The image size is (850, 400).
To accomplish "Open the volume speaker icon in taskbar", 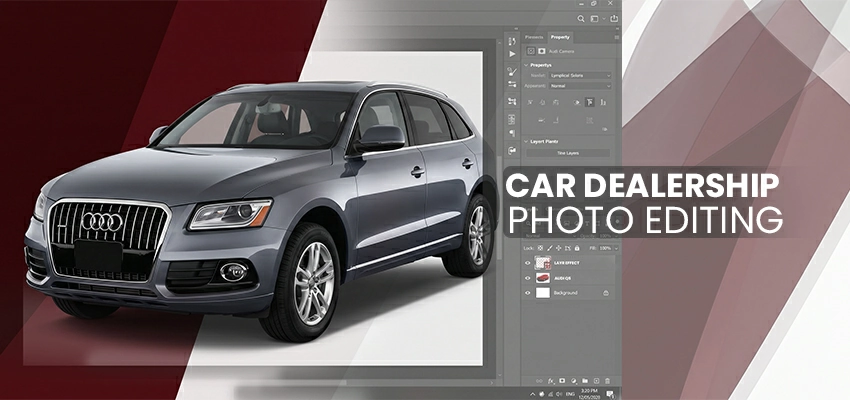I will tap(559, 394).
